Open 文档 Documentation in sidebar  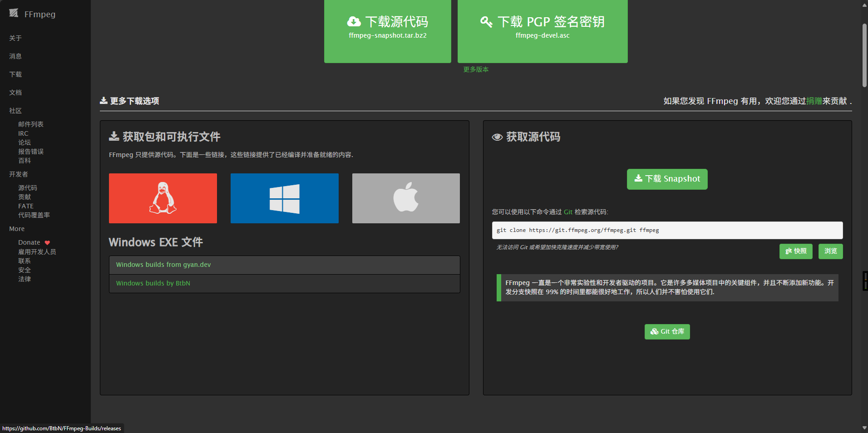(15, 93)
